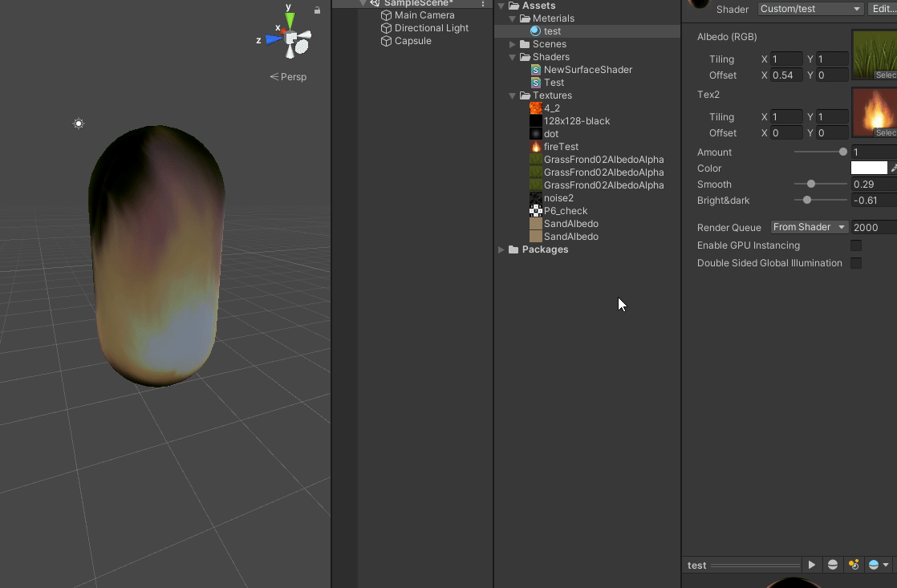Click the P6_check checker texture icon

[x=535, y=210]
